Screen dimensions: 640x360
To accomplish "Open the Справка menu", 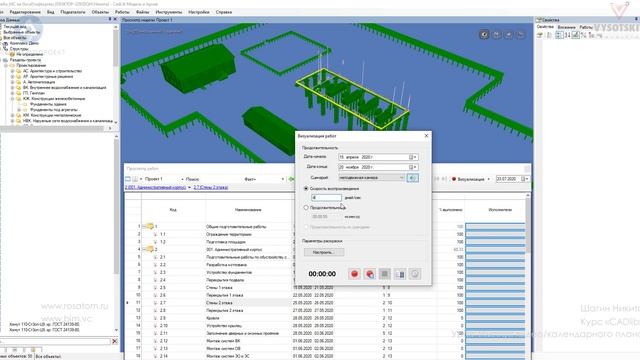I will pos(224,12).
